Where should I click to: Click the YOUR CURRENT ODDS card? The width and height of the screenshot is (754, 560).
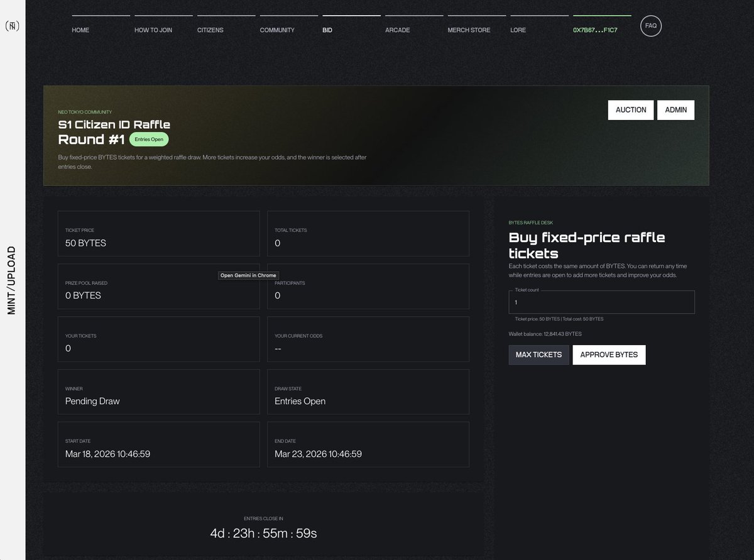click(x=368, y=339)
